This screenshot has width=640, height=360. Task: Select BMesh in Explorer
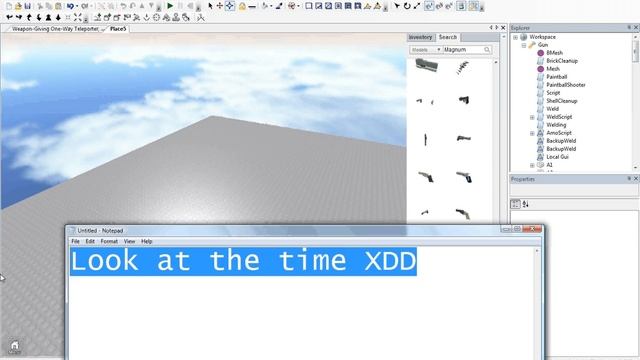pyautogui.click(x=554, y=53)
